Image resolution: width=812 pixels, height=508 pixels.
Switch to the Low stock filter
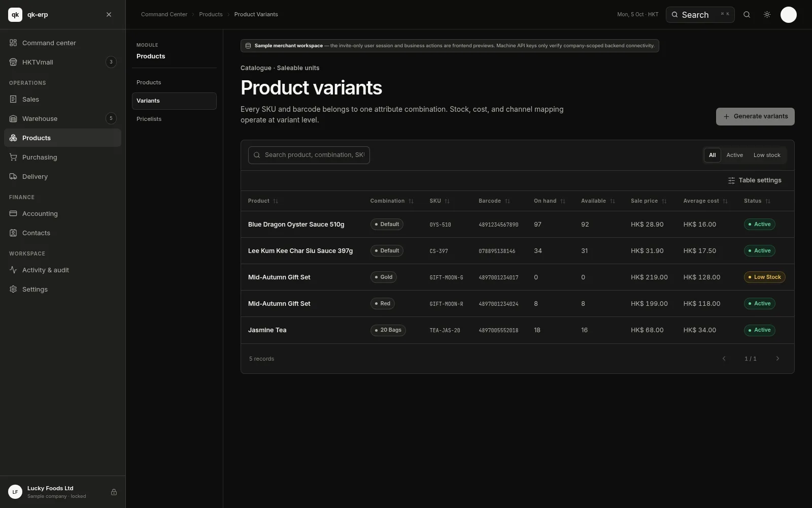point(767,155)
